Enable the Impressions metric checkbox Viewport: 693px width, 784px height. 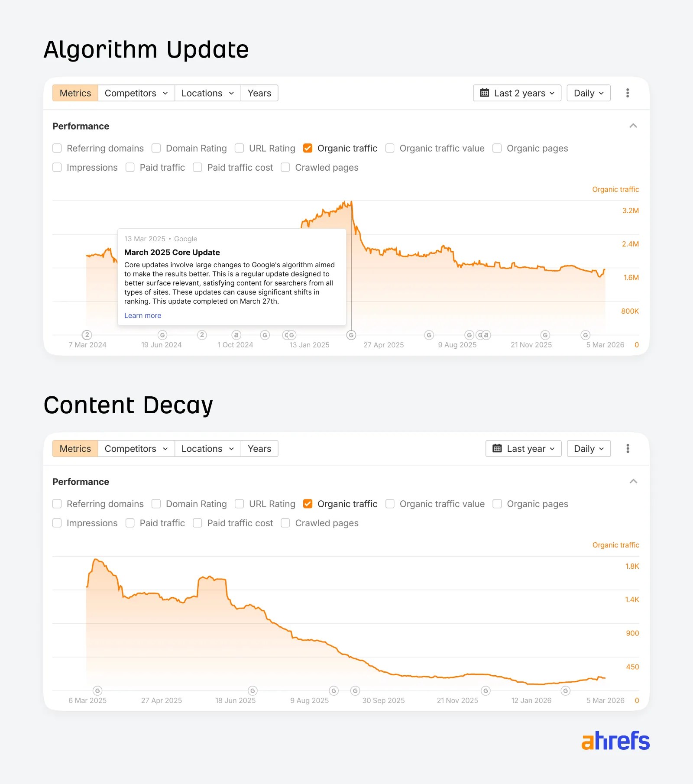click(57, 167)
